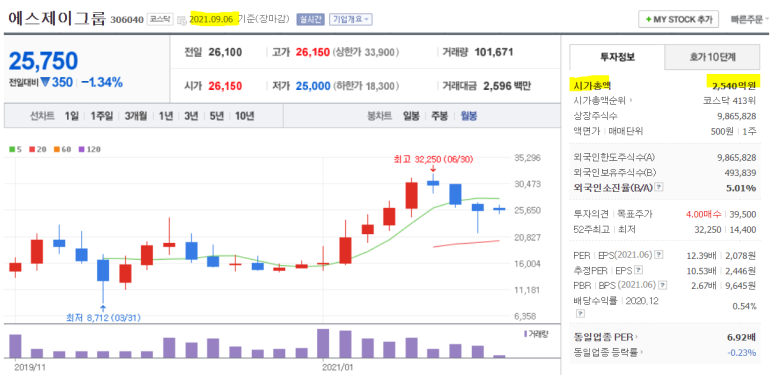This screenshot has width=773, height=375.
Task: Show the 일봉 daily candle chart
Action: click(x=411, y=116)
